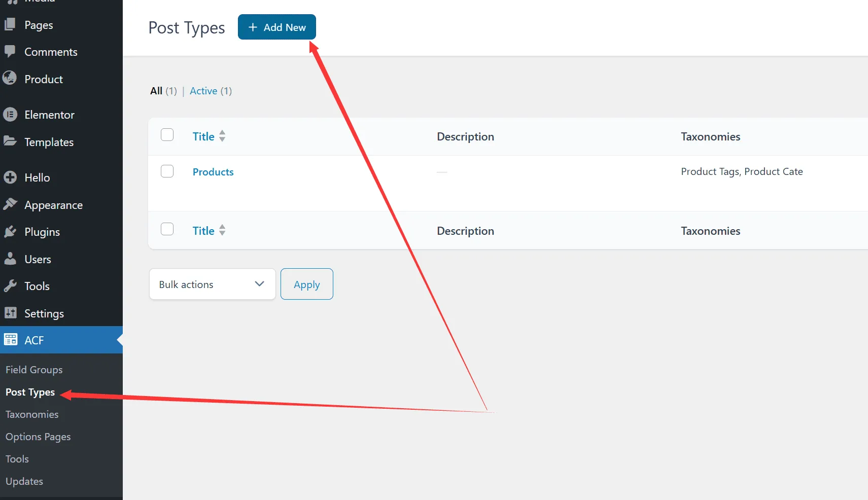Click the Elementor icon in sidebar

click(x=10, y=115)
